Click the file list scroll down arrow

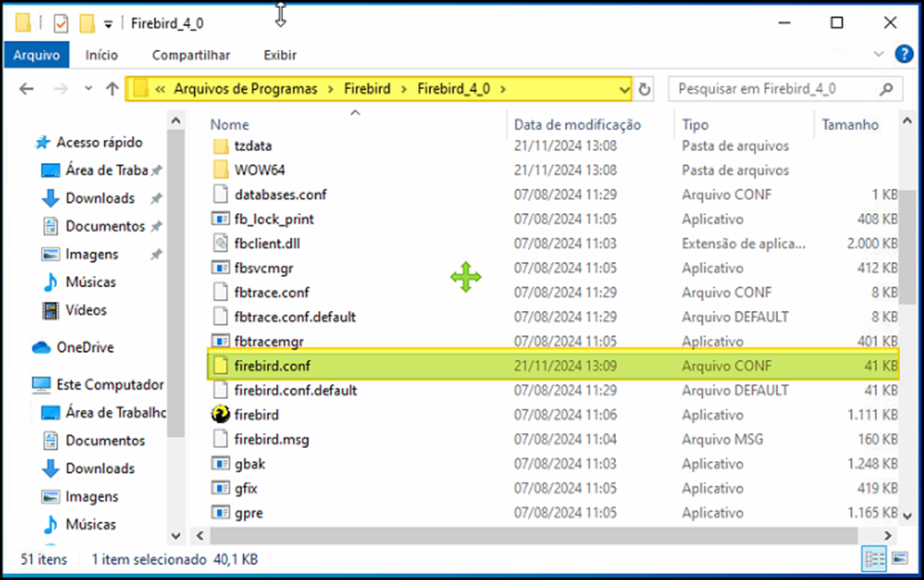[907, 516]
